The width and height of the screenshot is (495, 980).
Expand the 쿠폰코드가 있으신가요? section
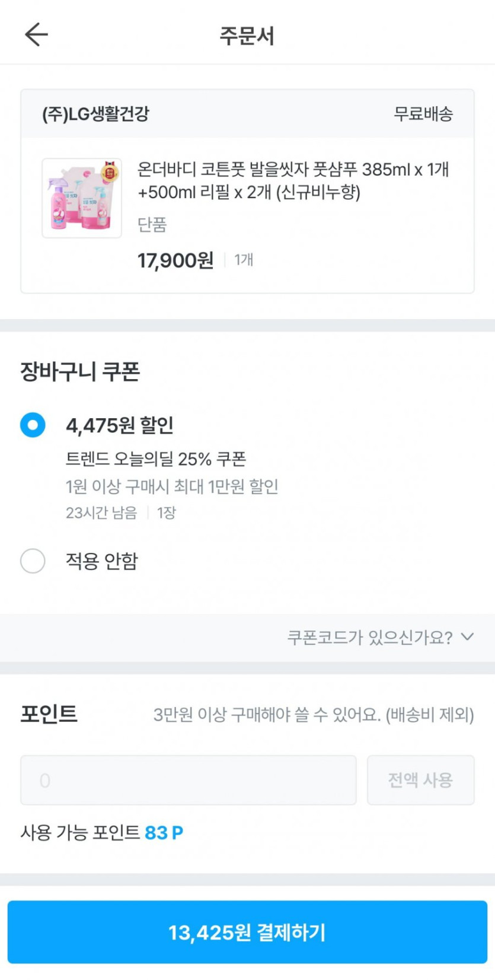[x=370, y=637]
